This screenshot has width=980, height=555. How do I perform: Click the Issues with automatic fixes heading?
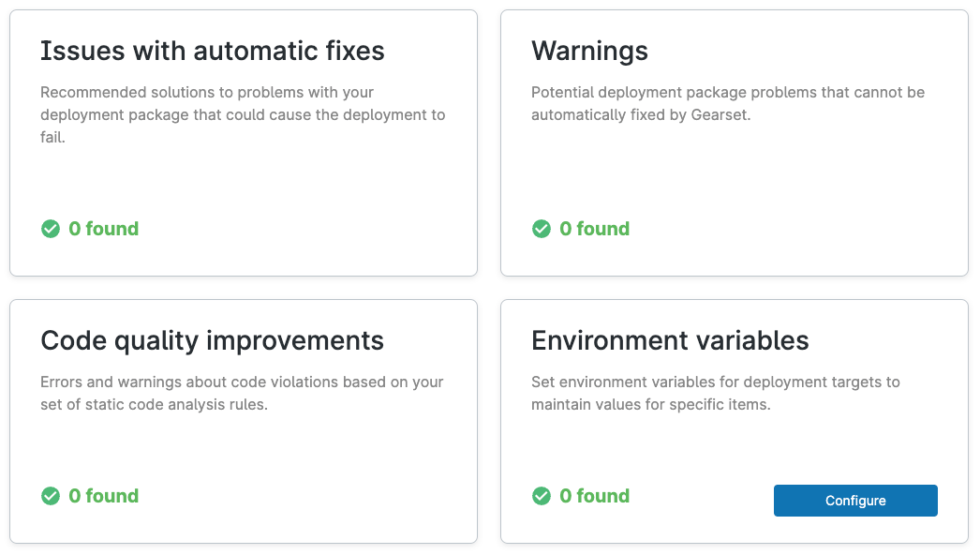click(212, 52)
